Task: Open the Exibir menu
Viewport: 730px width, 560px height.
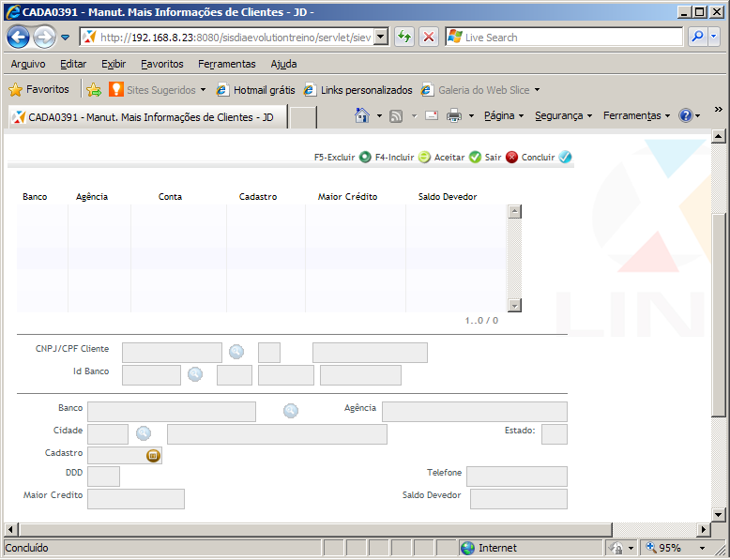Action: click(x=114, y=64)
